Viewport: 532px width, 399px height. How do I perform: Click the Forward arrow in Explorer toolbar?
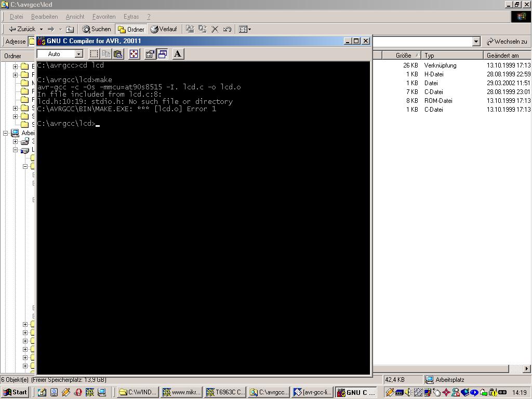point(51,29)
